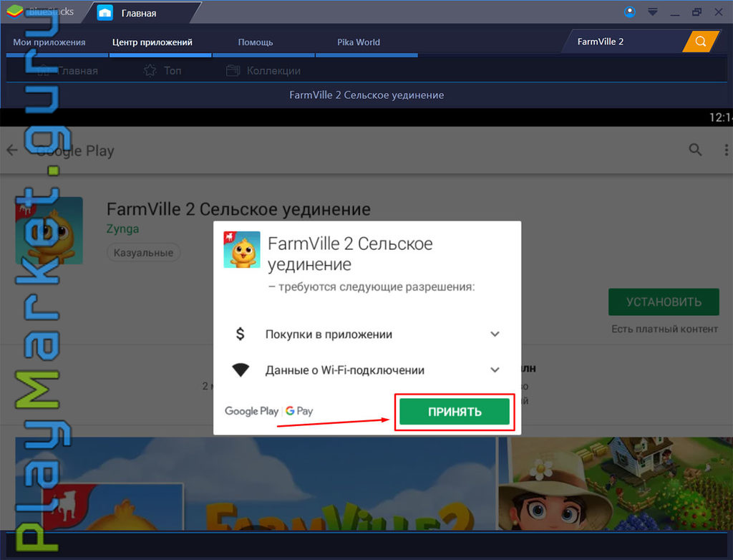Viewport: 733px width, 560px height.
Task: Click the dollar sign purchases icon
Action: point(241,334)
